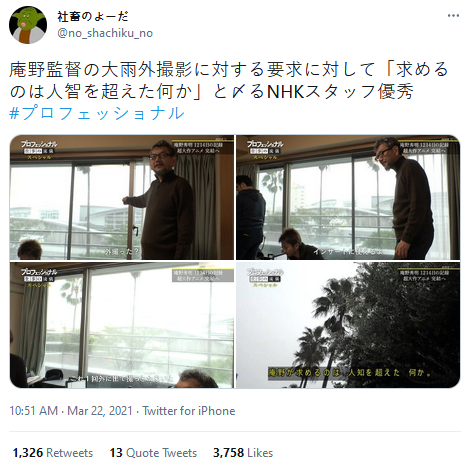Click the 10:51 AM · Mar 22, 2021 timestamp
This screenshot has height=463, width=470.
click(71, 411)
